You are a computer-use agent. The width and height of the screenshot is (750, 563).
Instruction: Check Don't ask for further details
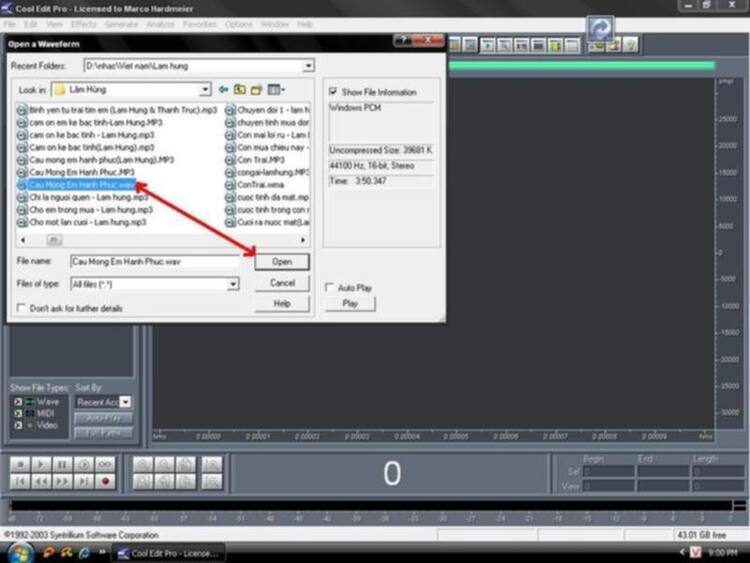pyautogui.click(x=21, y=308)
